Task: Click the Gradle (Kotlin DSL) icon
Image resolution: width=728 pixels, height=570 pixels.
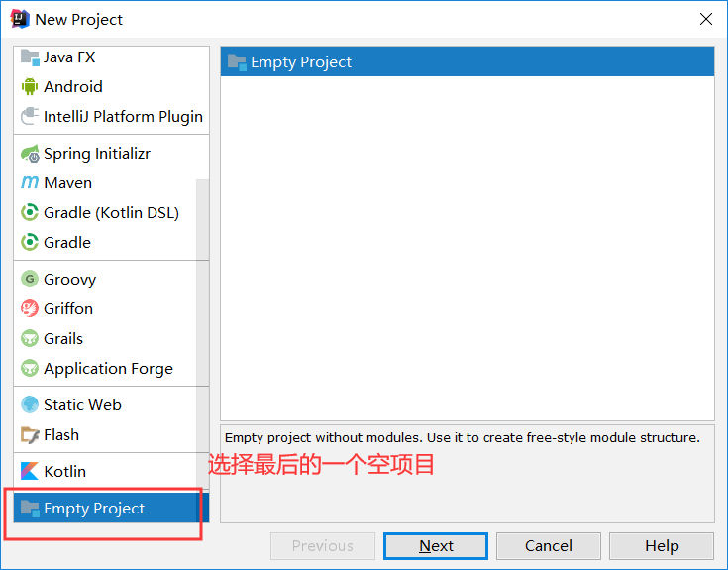Action: (x=30, y=213)
